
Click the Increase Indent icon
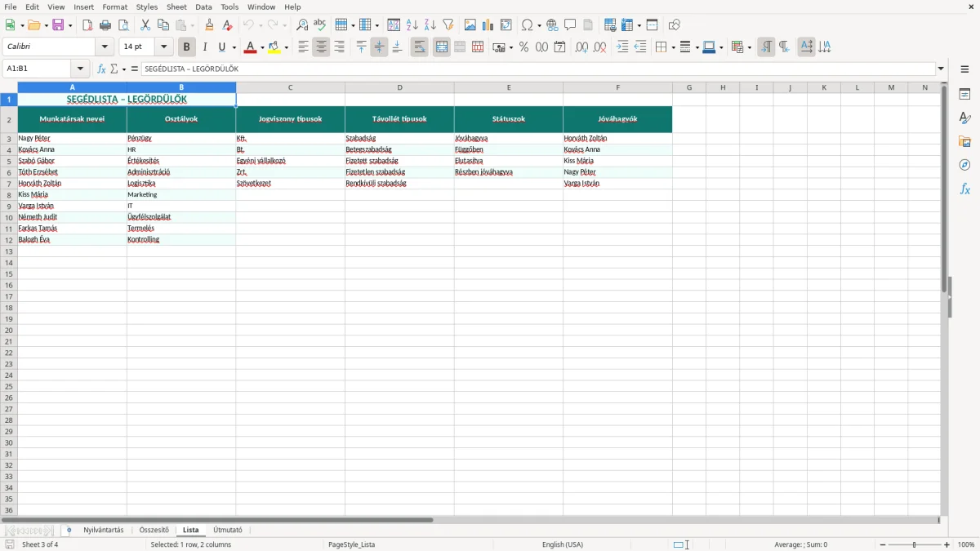(x=622, y=47)
